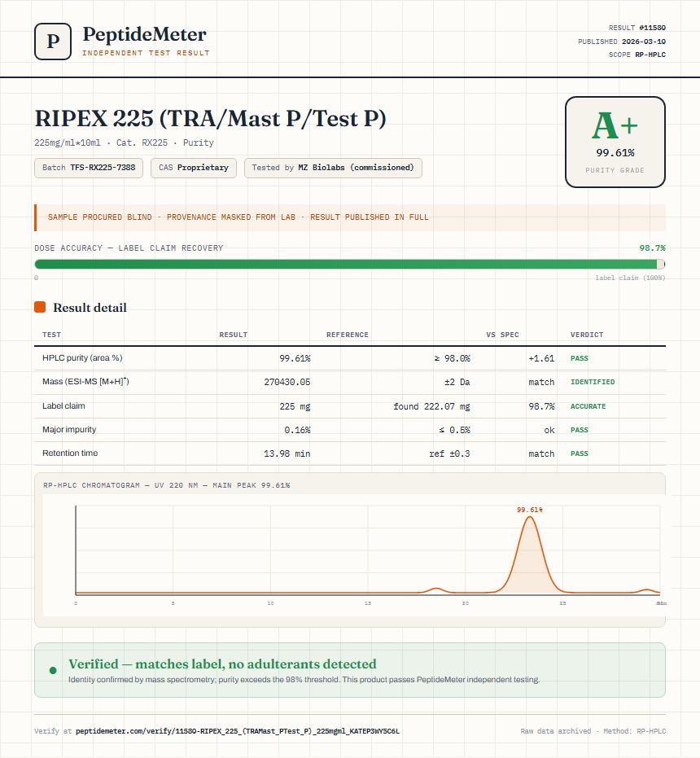Click the ACCURATE verdict
The width and height of the screenshot is (700, 758).
(588, 406)
